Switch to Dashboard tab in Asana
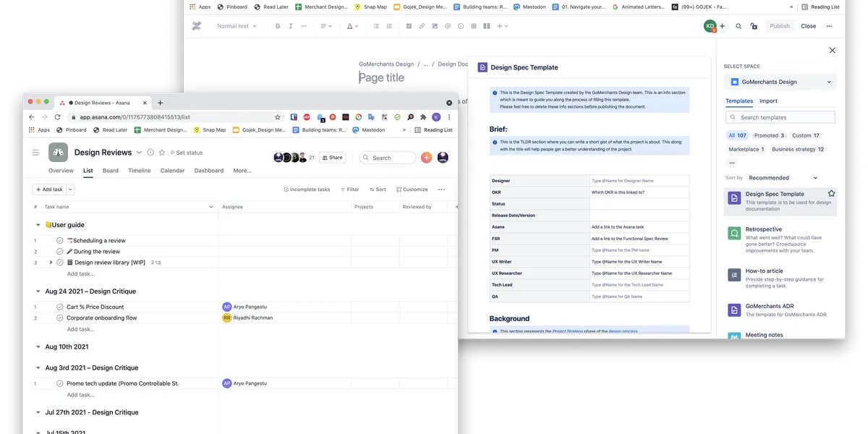This screenshot has width=868, height=434. click(209, 171)
